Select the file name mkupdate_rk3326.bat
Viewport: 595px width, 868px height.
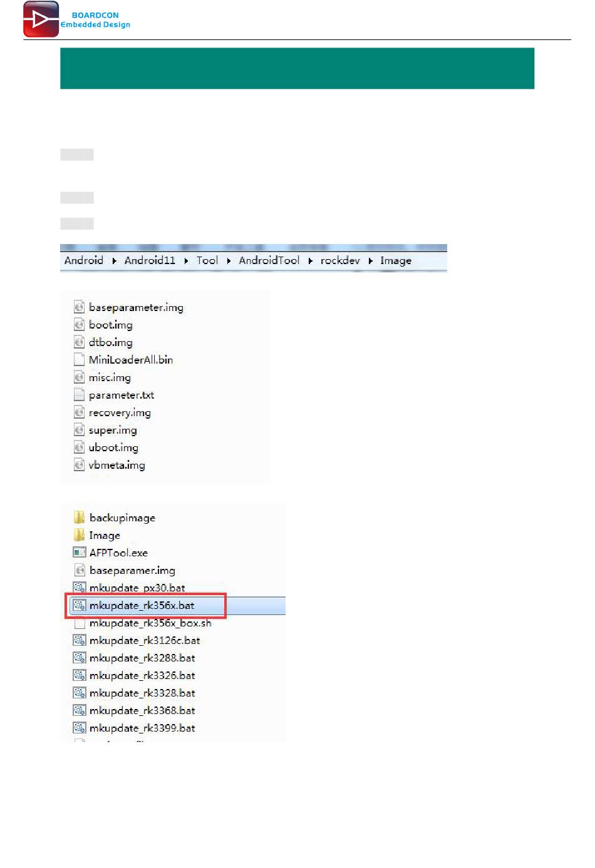pos(142,675)
